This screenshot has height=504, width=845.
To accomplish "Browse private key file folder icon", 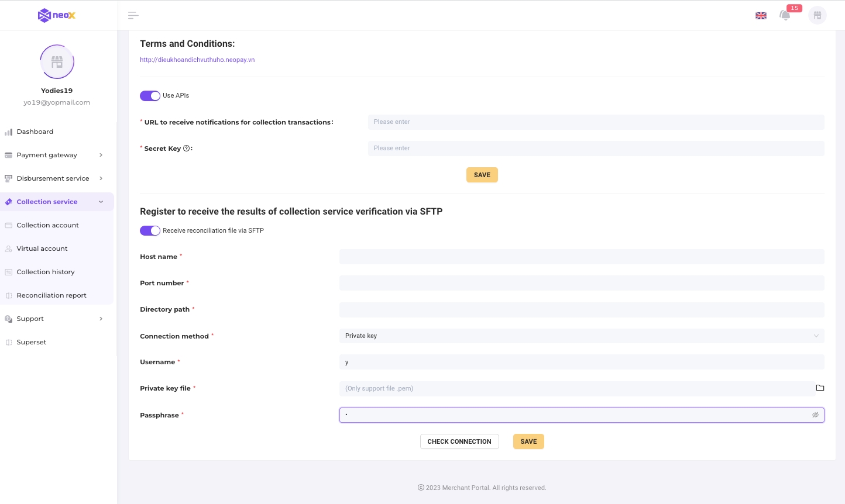I will [x=820, y=388].
